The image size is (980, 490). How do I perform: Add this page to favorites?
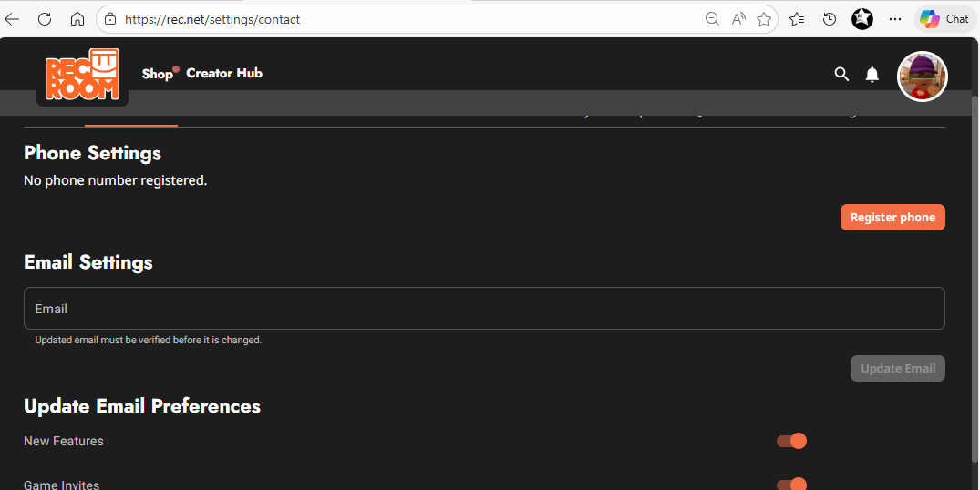(764, 19)
